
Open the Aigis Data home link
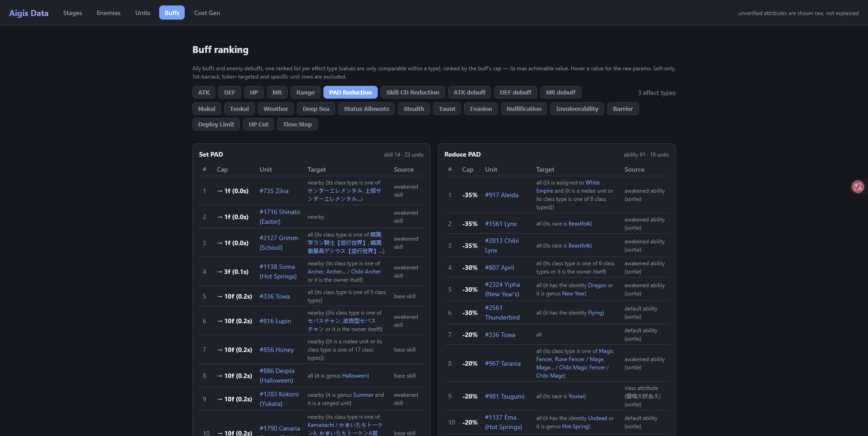[x=29, y=13]
